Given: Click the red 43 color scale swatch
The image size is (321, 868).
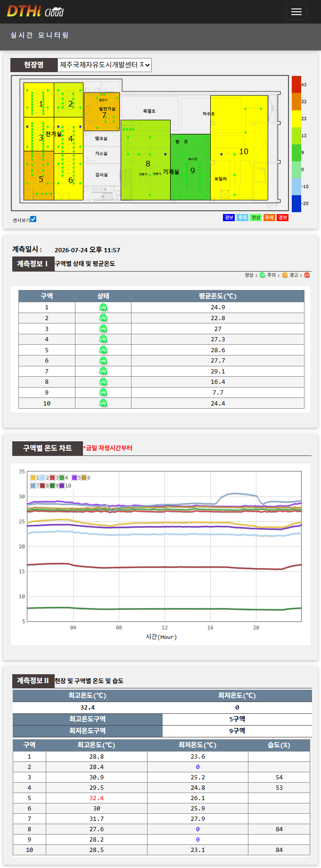Looking at the screenshot, I should (x=296, y=84).
